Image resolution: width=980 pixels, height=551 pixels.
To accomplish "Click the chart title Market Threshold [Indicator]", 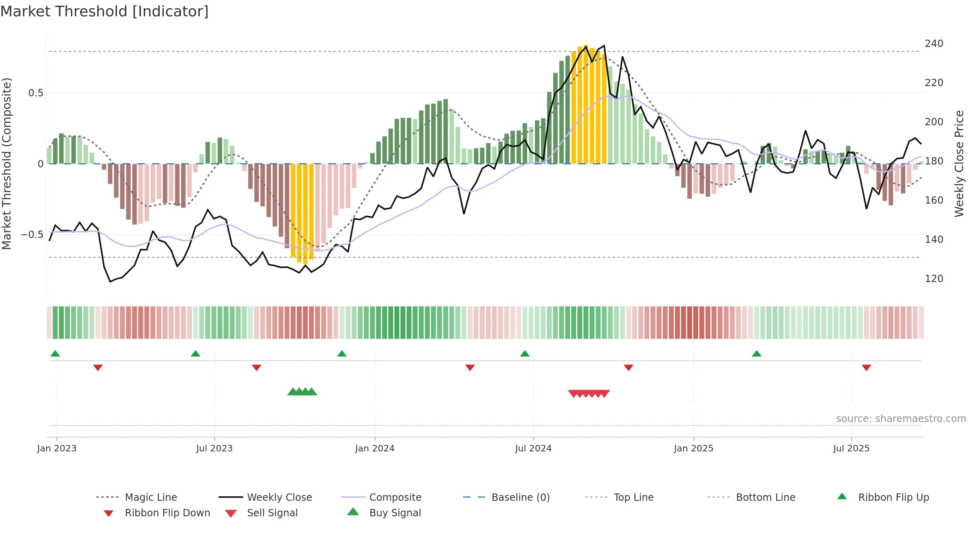I will point(105,11).
